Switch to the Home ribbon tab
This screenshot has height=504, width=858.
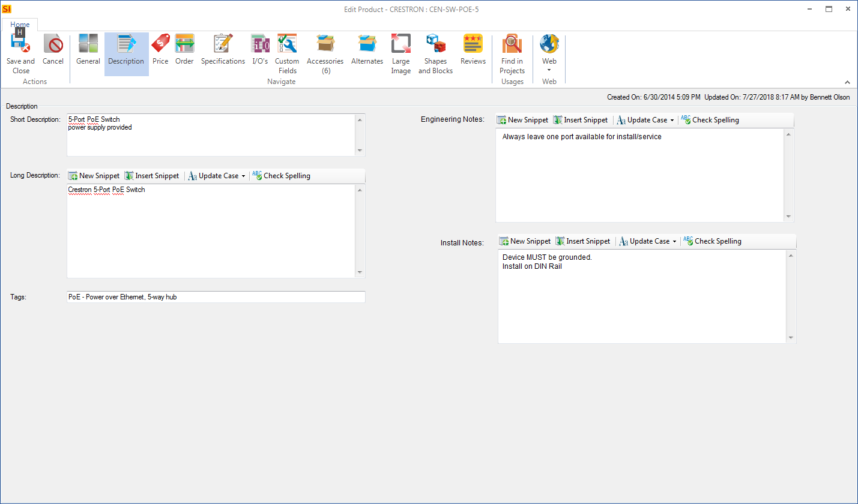click(x=20, y=25)
